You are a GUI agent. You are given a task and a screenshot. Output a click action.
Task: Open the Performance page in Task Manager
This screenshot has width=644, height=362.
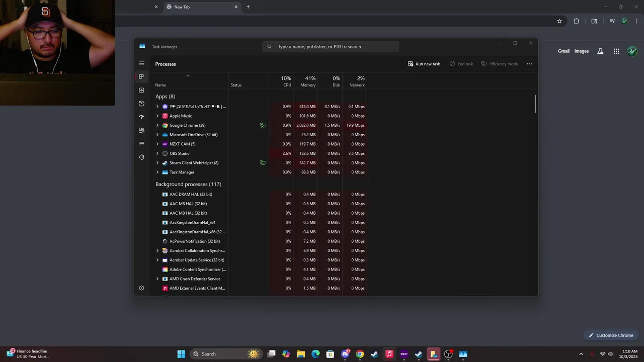pos(141,90)
